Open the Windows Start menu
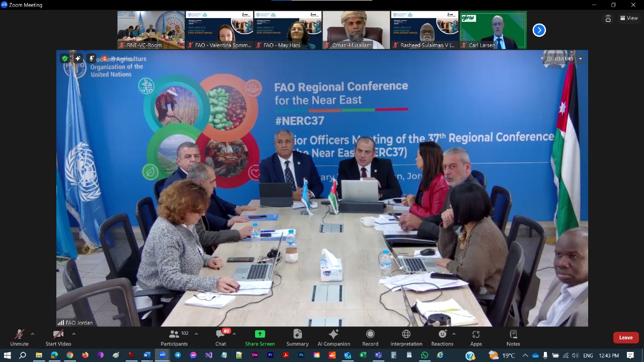The width and height of the screenshot is (644, 362). 7,355
